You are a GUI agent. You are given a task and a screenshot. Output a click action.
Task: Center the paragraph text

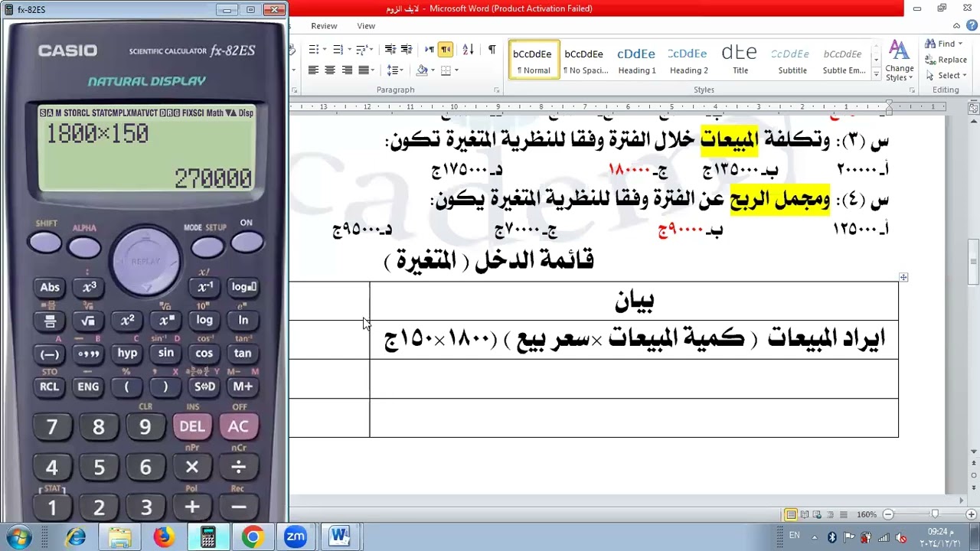point(330,70)
